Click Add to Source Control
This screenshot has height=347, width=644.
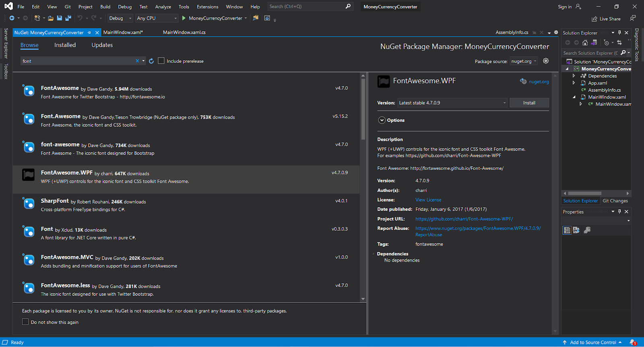point(593,343)
